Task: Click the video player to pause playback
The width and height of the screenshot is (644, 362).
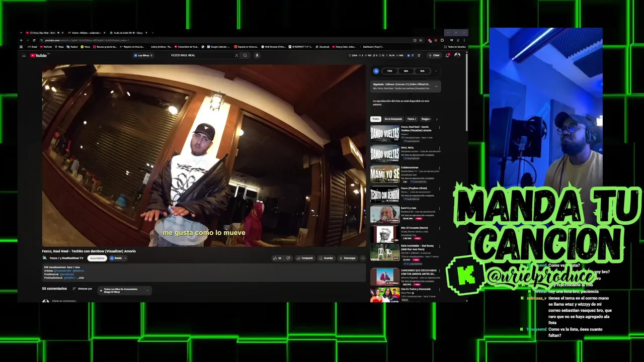Action: click(203, 155)
